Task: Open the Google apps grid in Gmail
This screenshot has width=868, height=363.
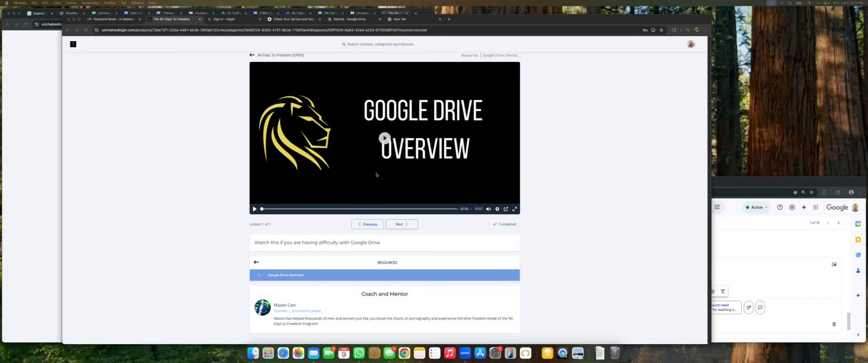Action: tap(816, 207)
